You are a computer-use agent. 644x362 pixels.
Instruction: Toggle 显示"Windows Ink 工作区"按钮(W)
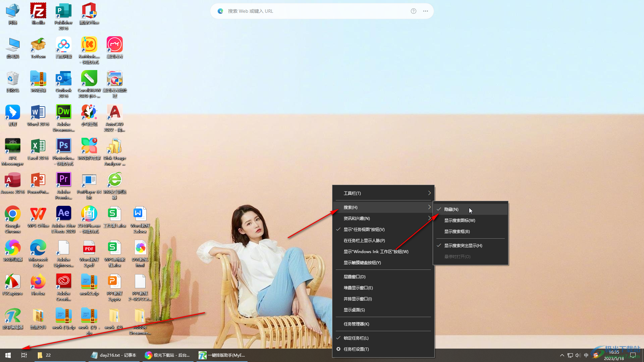point(383,251)
